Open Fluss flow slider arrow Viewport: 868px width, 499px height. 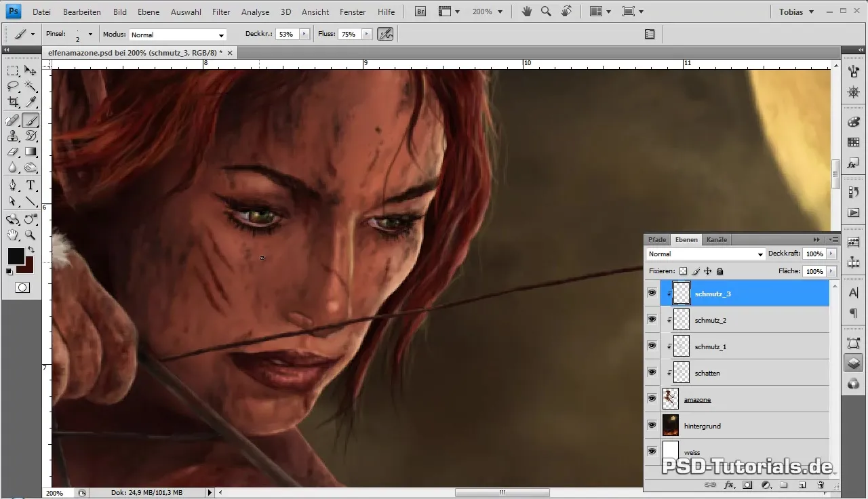367,34
